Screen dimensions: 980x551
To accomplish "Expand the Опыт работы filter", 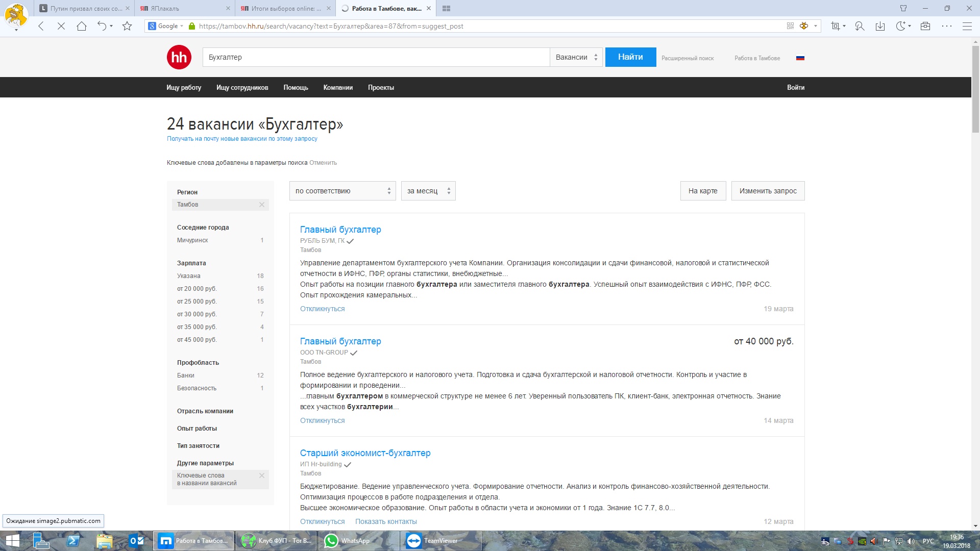I will 197,429.
